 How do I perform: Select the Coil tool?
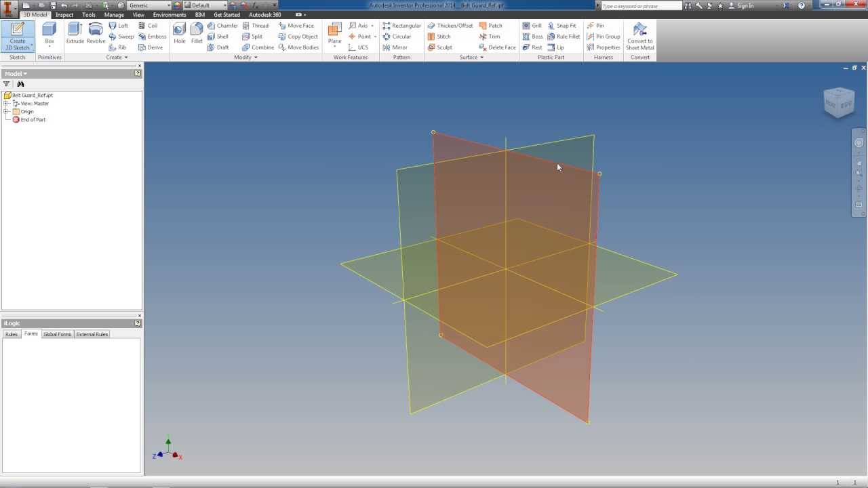tap(148, 26)
